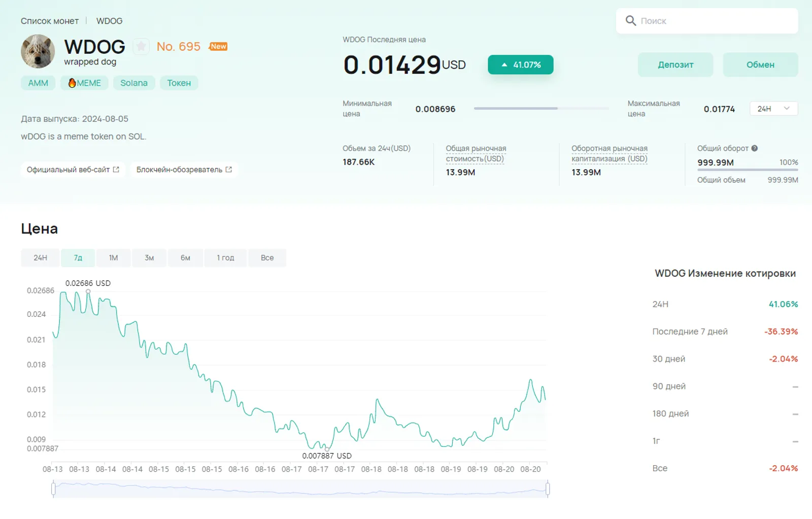This screenshot has height=519, width=812.
Task: Switch chart to 1М period
Action: pos(113,258)
